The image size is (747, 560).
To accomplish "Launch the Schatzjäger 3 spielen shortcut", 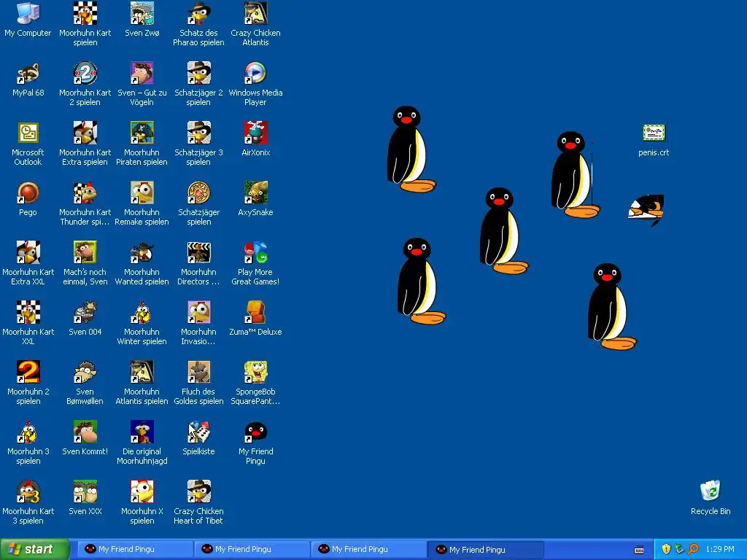I will (x=198, y=133).
